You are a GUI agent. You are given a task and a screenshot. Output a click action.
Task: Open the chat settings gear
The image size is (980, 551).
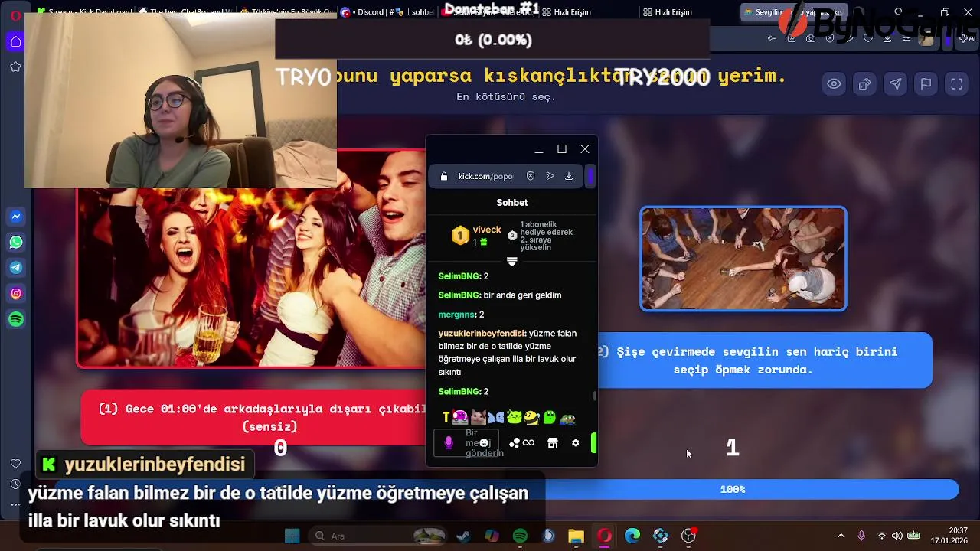pos(576,443)
